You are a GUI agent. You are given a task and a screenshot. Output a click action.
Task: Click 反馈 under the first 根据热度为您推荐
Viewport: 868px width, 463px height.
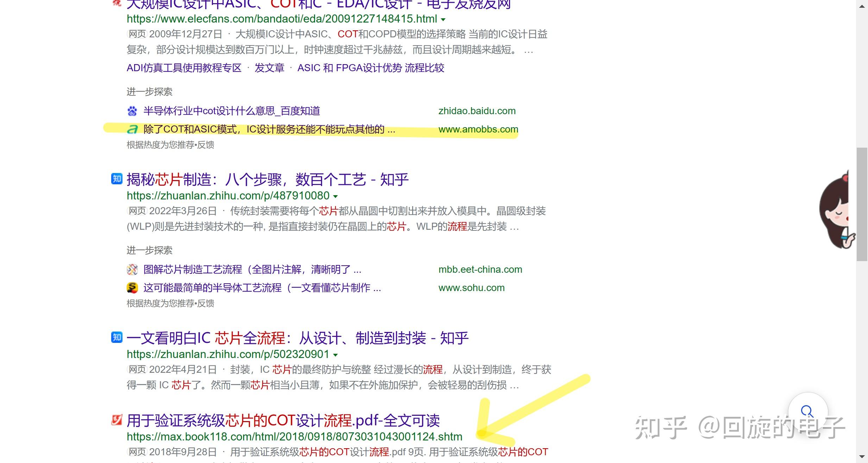(206, 145)
